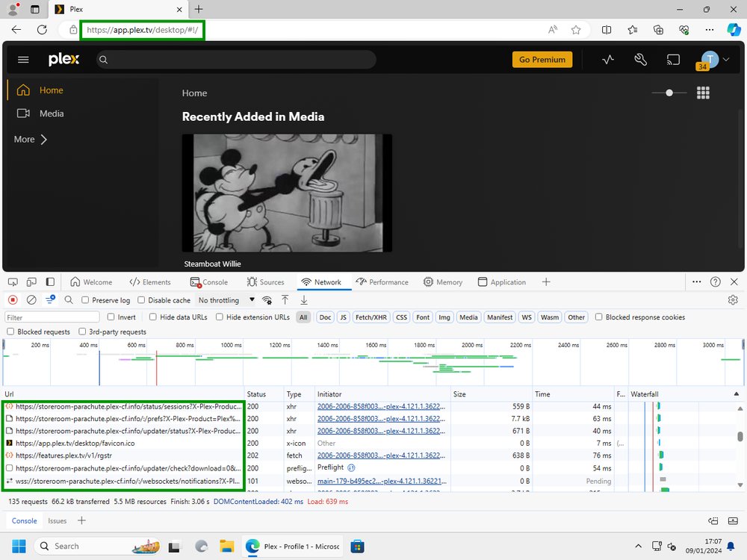Add page to favorites star

(576, 30)
